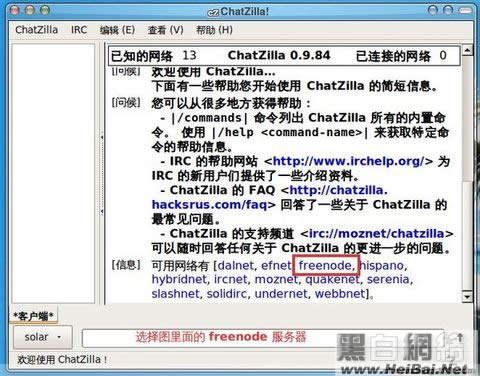Connect to the quakenet network
Screen dimensions: 480x376
click(332, 279)
